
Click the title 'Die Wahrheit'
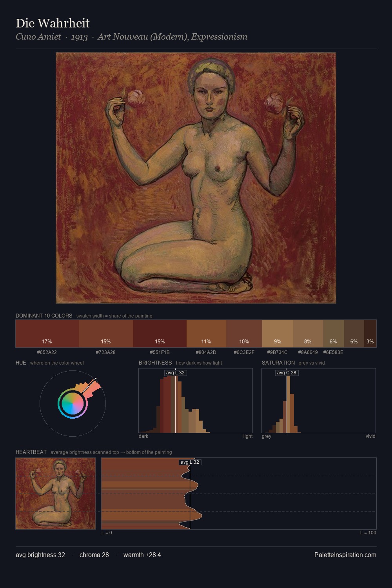[x=53, y=24]
